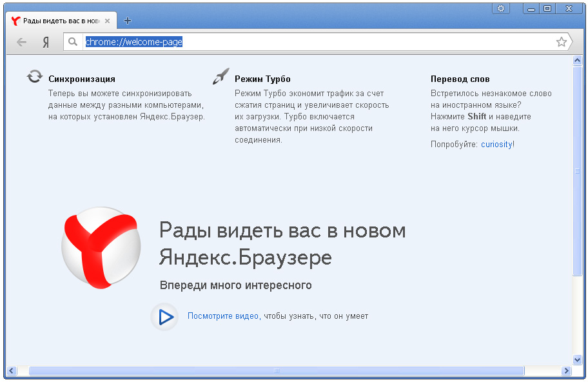Click the address bar with chrome://welcome-page

(x=318, y=42)
